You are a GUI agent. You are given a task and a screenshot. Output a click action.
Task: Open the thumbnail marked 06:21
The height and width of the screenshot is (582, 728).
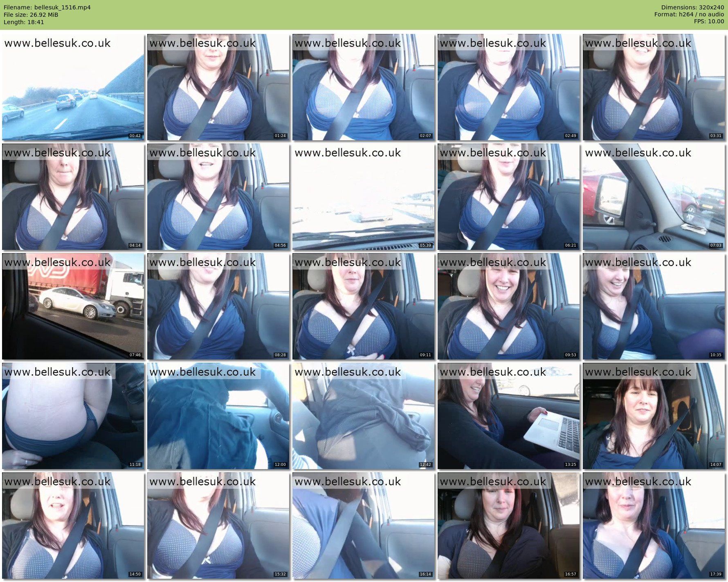coord(509,197)
